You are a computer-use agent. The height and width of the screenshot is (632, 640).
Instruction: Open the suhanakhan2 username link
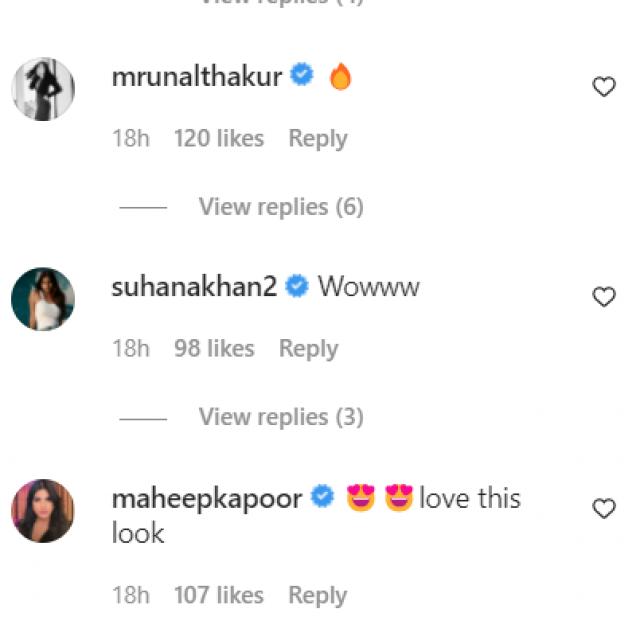(x=195, y=287)
